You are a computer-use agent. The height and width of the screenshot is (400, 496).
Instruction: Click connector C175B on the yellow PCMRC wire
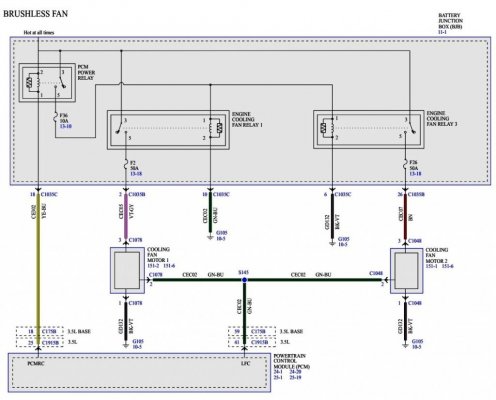[x=49, y=332]
